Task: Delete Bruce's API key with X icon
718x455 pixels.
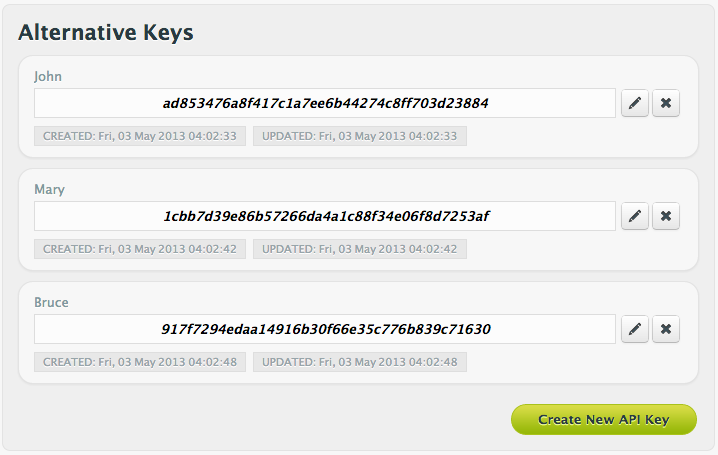Action: pyautogui.click(x=666, y=329)
